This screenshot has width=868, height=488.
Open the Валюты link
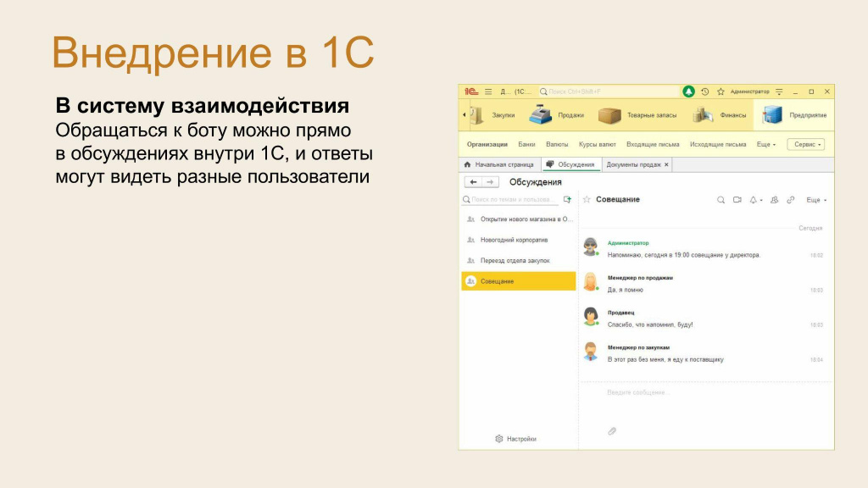point(557,144)
